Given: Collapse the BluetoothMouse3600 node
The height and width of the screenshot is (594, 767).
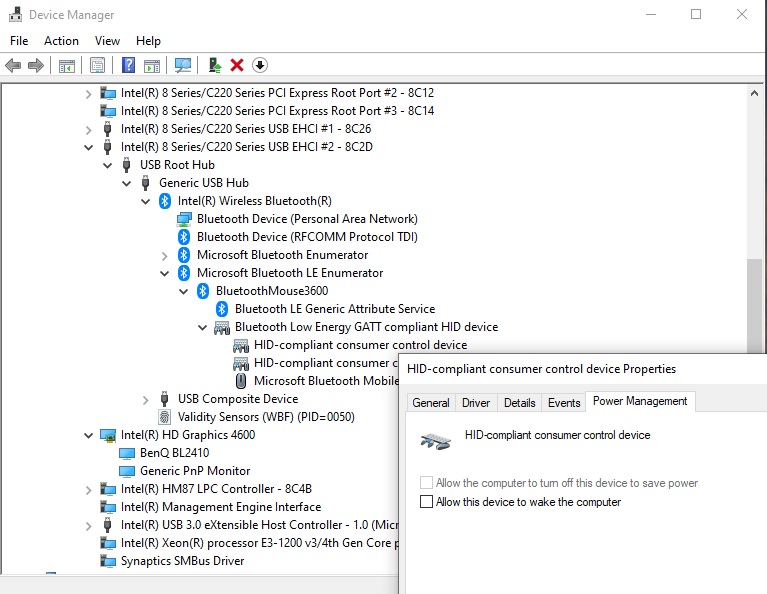Looking at the screenshot, I should click(x=184, y=291).
